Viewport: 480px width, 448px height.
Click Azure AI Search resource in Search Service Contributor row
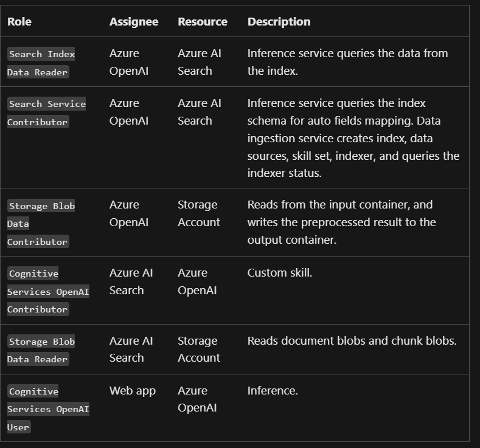(x=200, y=112)
